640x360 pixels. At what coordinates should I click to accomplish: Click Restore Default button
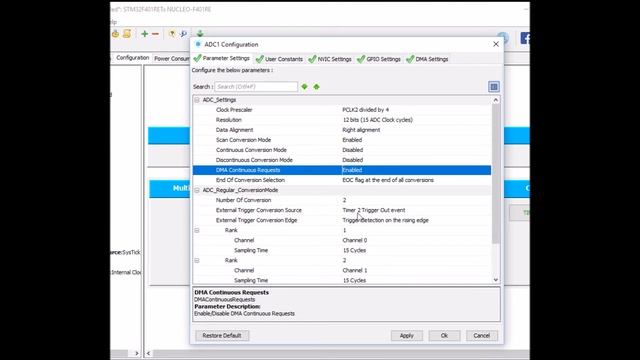[222, 336]
